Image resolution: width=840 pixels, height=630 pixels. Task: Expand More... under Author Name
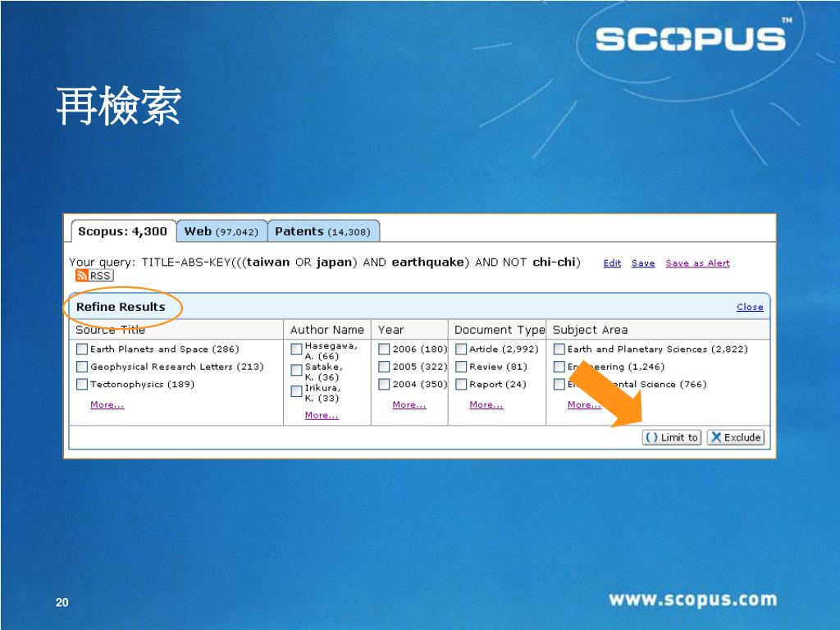coord(322,415)
